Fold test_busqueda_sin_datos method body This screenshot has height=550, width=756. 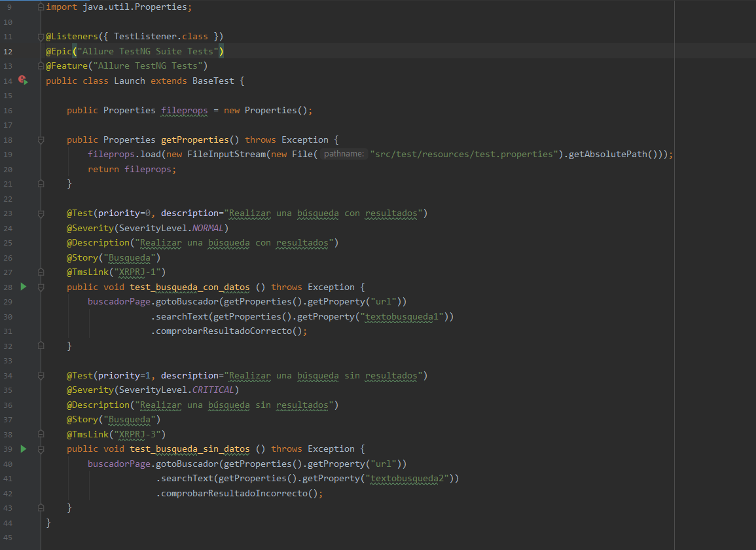(41, 450)
